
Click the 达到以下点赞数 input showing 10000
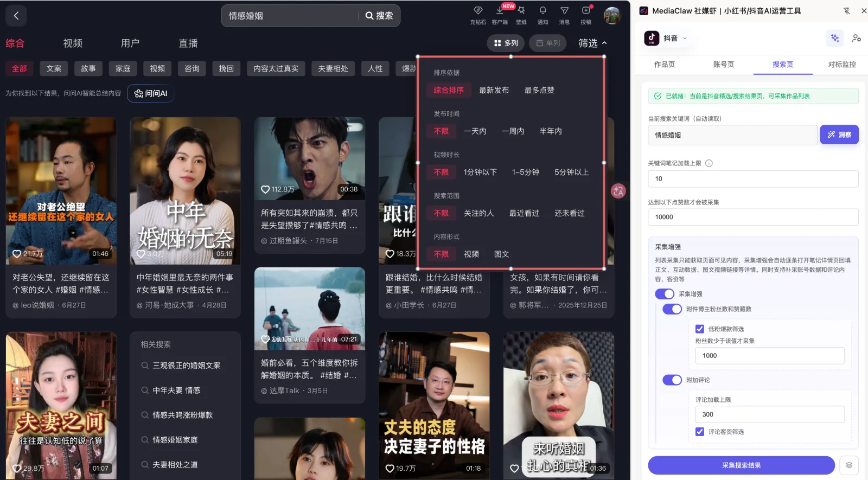pos(753,217)
